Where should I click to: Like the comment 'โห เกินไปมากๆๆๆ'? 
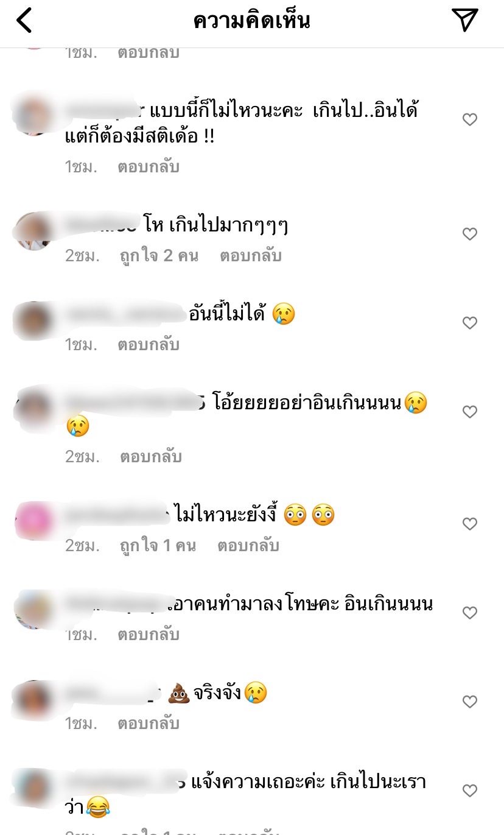(x=470, y=234)
